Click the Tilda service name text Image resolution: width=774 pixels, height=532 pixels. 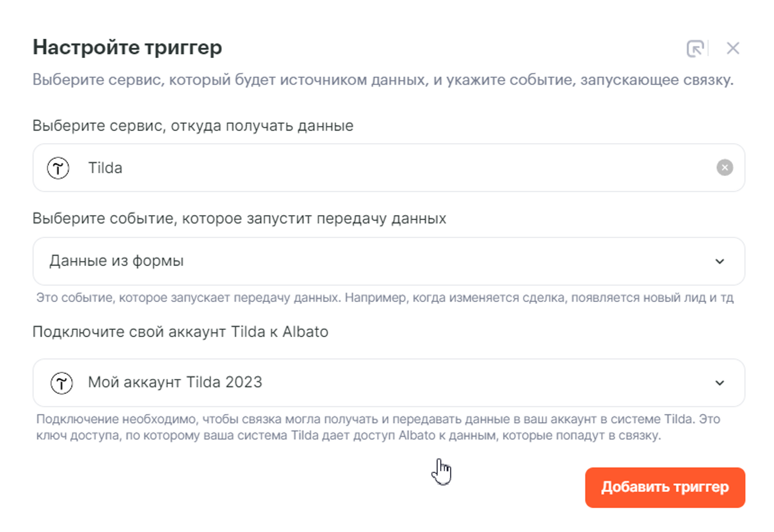pyautogui.click(x=105, y=168)
